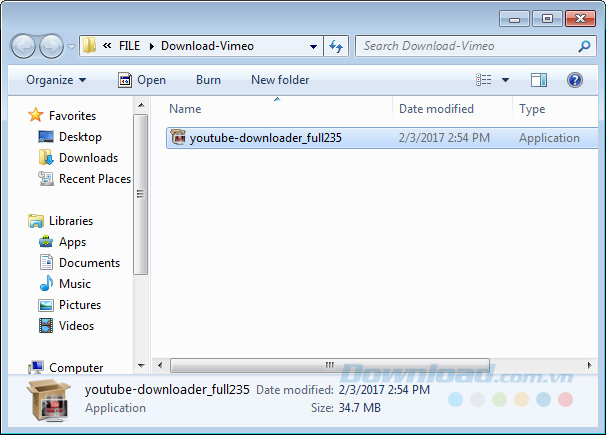This screenshot has height=435, width=606.
Task: Open the Documents library
Action: [89, 263]
